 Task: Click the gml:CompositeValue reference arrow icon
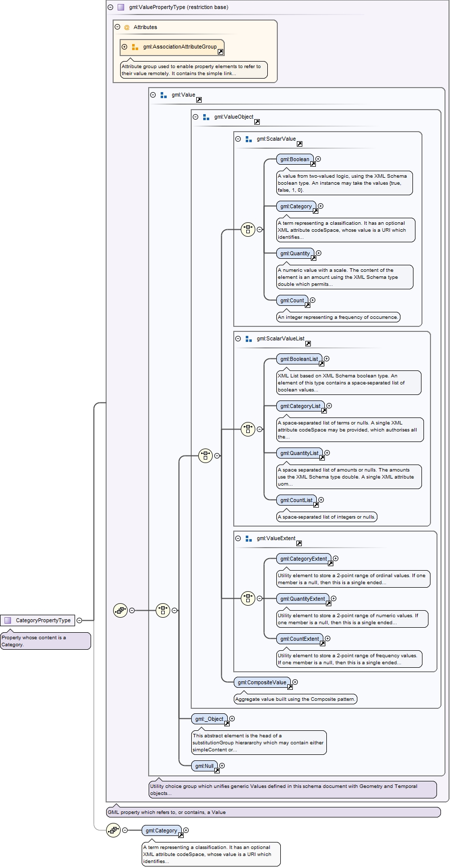click(x=290, y=687)
